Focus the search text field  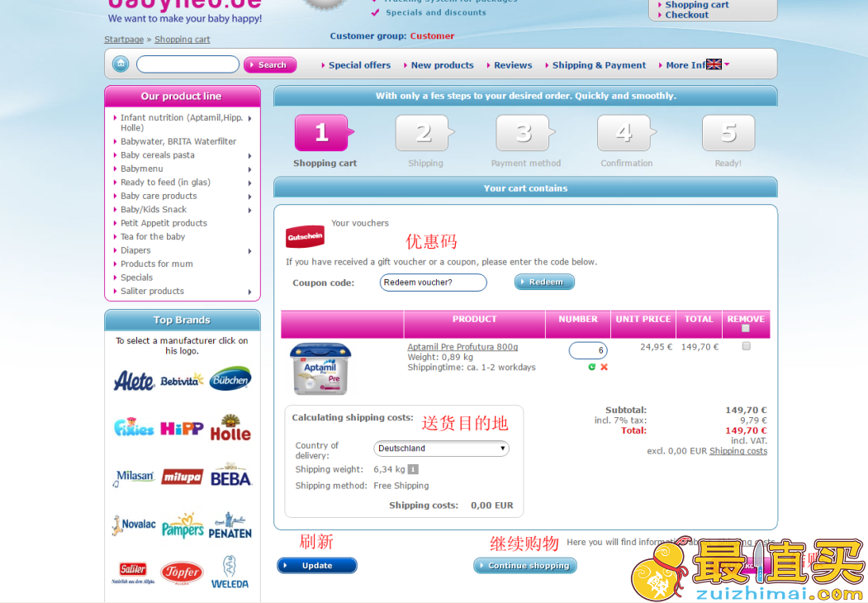187,64
